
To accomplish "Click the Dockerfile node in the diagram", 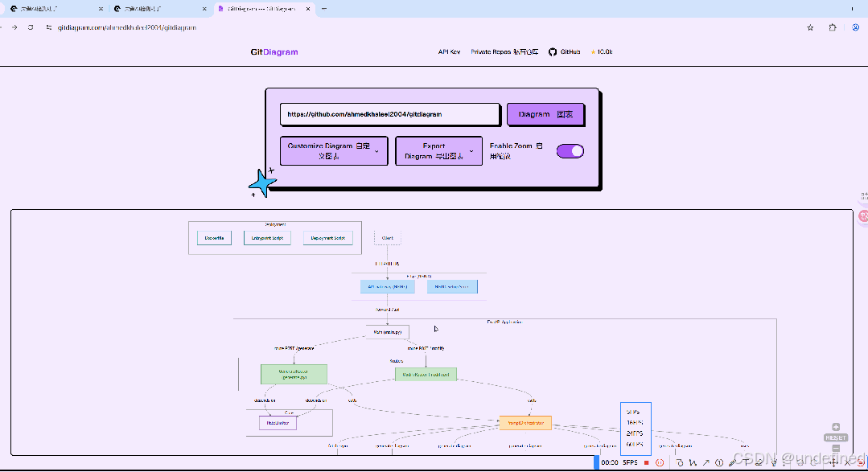I will 214,238.
